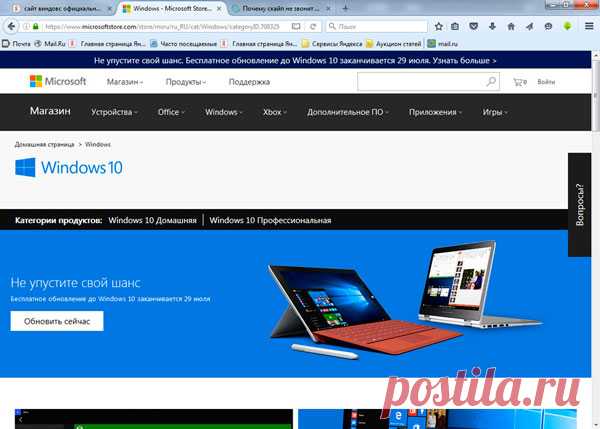Open the shopping cart icon
Image resolution: width=600 pixels, height=429 pixels.
[x=520, y=82]
